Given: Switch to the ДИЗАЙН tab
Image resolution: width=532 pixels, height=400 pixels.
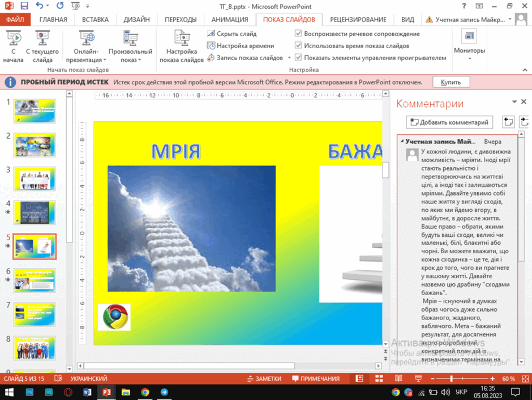Looking at the screenshot, I should point(137,19).
